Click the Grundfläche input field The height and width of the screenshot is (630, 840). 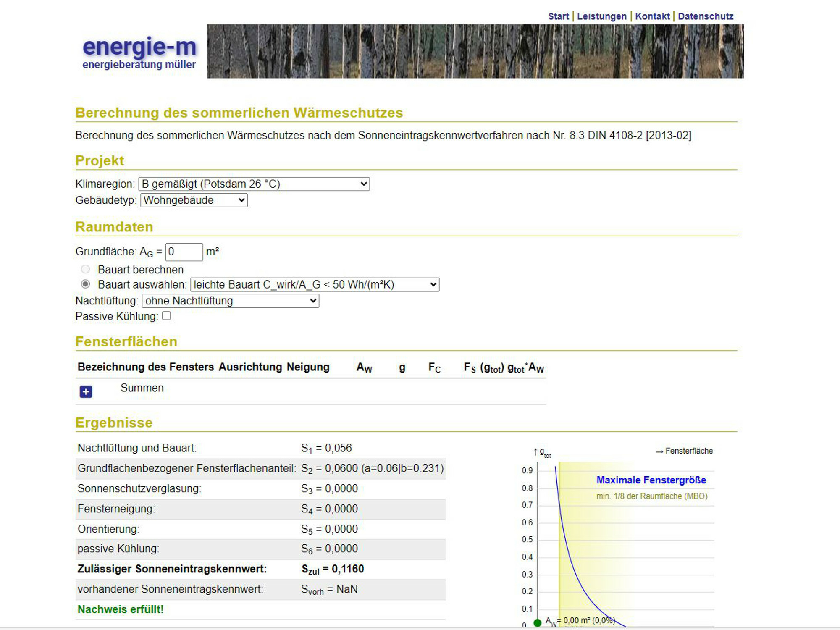[184, 252]
